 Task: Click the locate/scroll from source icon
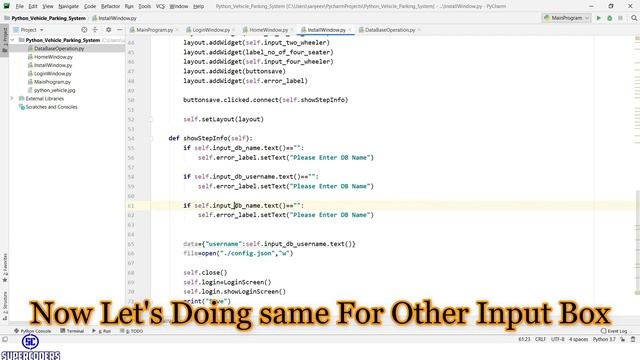84,30
